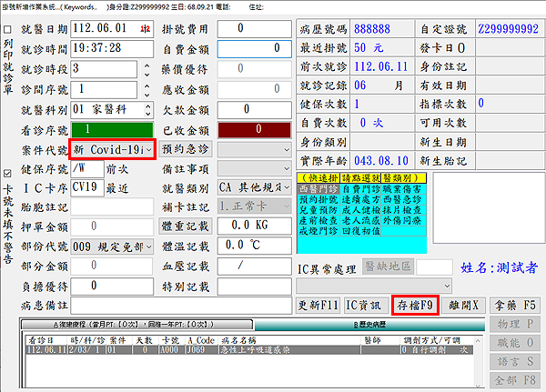Uncheck the 卡號未填不警告 checkbox
This screenshot has width=546, height=392.
pos(8,173)
